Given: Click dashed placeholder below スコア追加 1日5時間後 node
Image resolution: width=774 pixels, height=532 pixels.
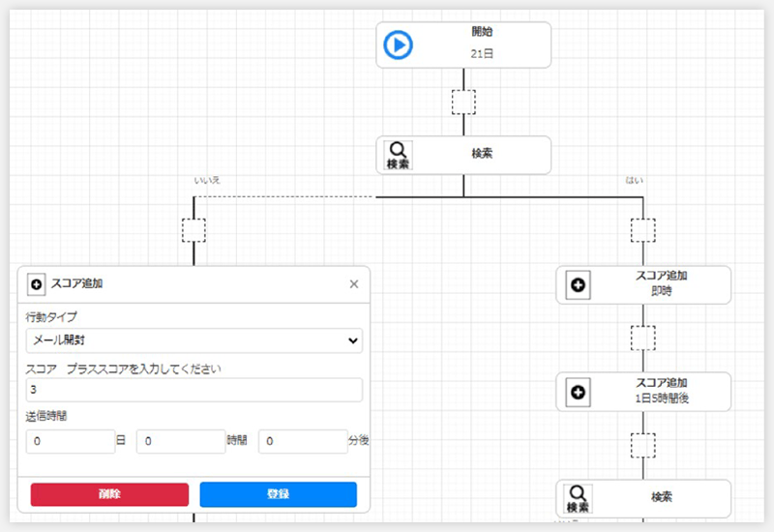Looking at the screenshot, I should click(x=642, y=446).
